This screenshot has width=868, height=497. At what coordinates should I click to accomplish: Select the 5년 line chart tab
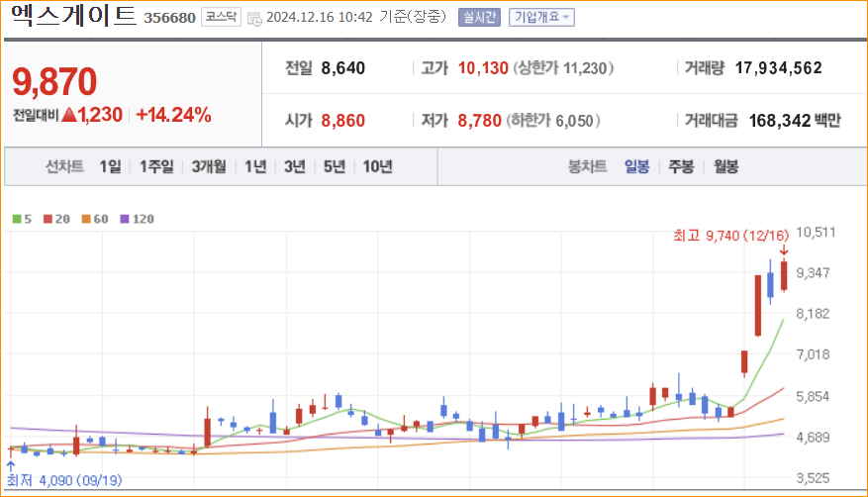[x=335, y=166]
